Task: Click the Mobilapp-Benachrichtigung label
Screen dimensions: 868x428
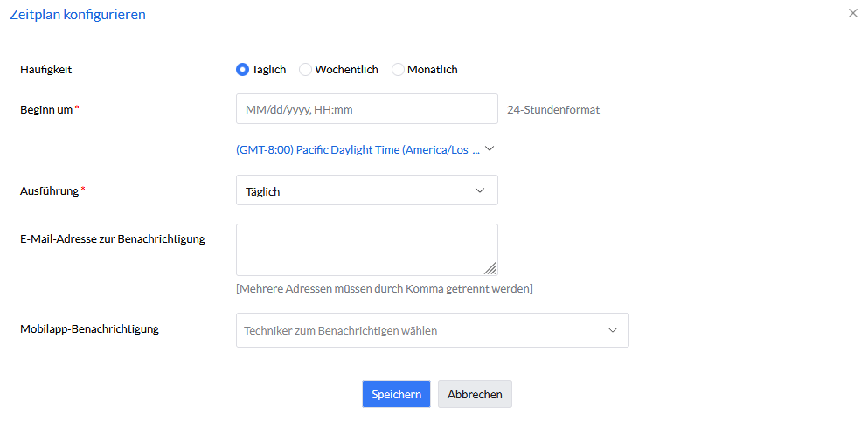Action: click(90, 328)
